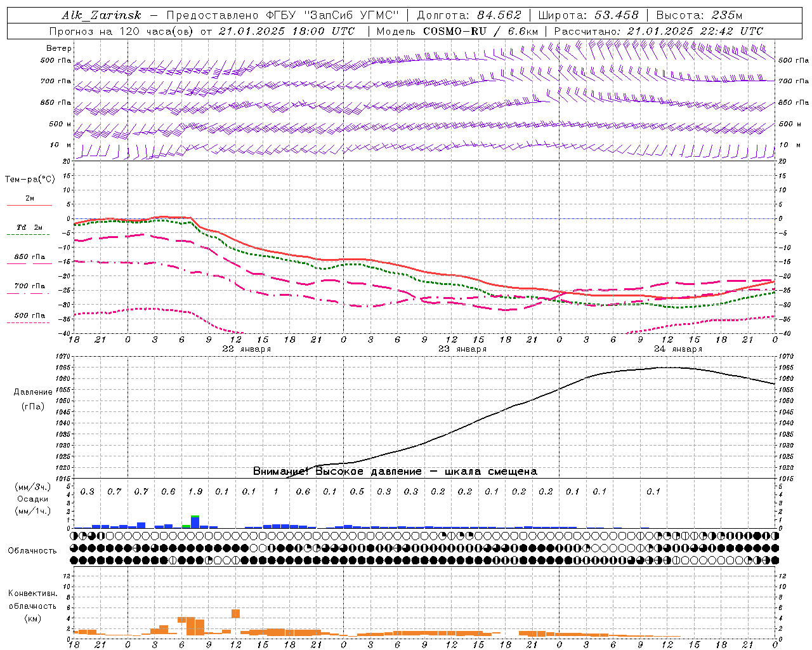Click the 24 января date label
The image size is (812, 650).
click(678, 349)
